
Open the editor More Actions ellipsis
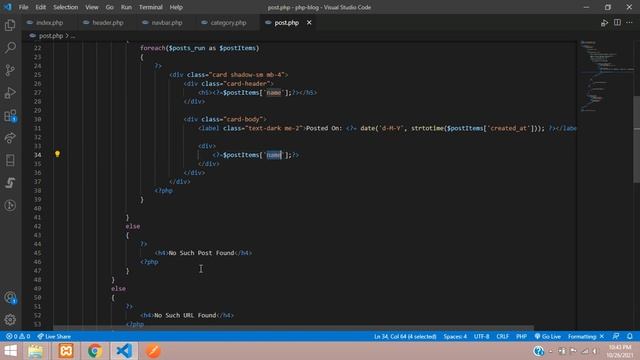(629, 22)
